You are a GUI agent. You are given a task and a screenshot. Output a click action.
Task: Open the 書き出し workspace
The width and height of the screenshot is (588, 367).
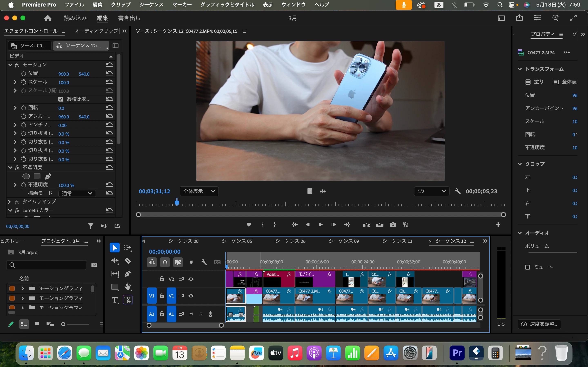[129, 18]
